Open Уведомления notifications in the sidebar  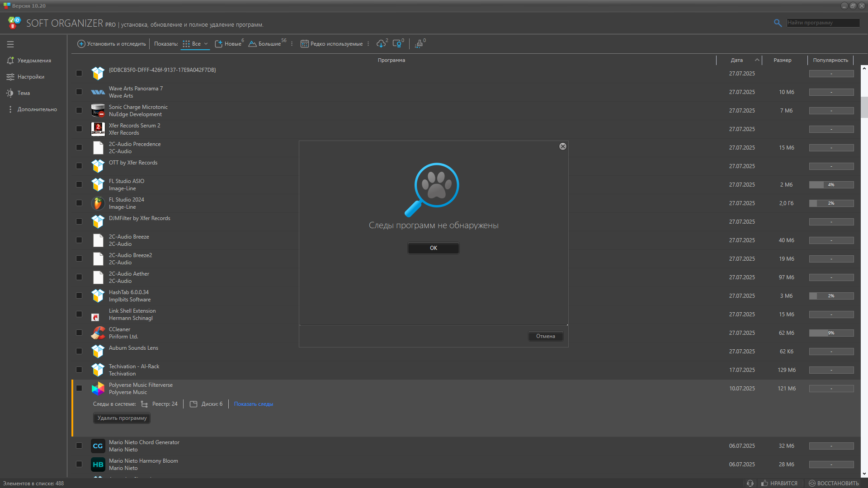coord(29,61)
